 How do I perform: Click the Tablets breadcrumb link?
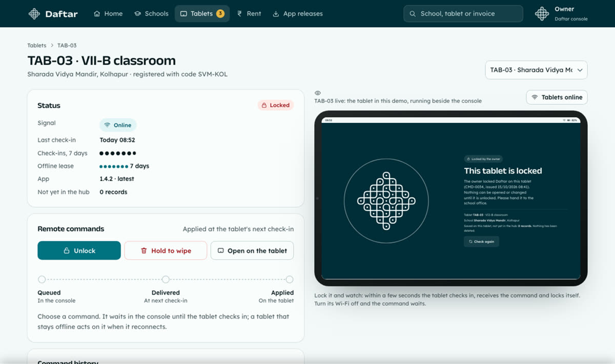[37, 46]
